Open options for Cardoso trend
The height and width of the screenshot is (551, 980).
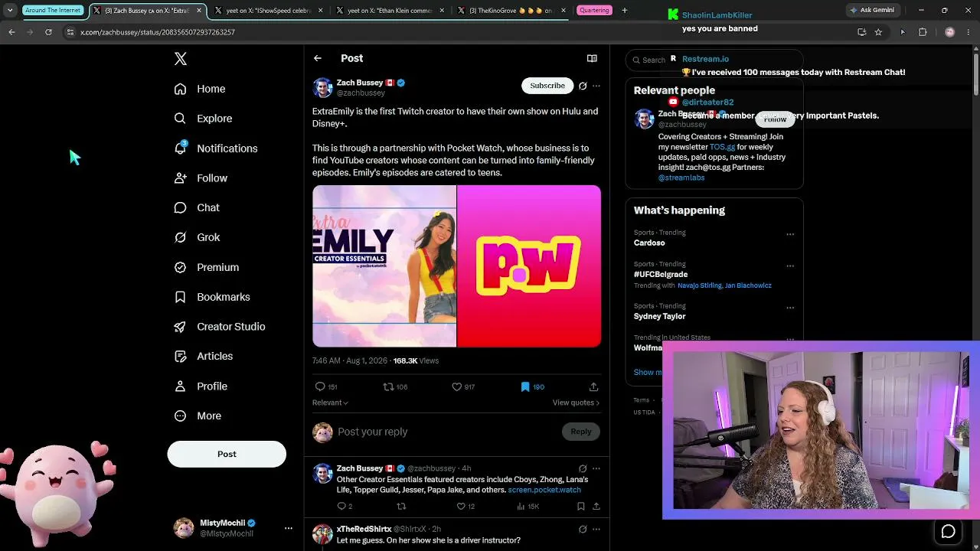pos(790,234)
